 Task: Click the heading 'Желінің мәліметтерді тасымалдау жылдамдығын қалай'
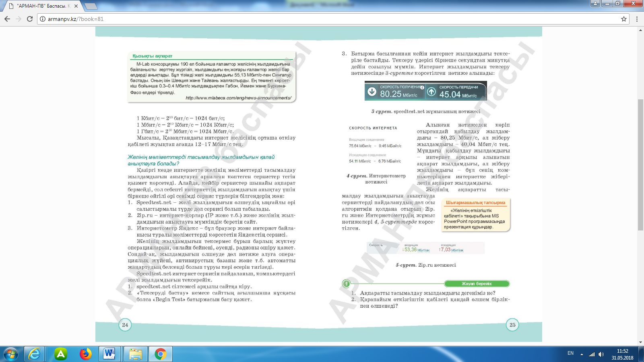tap(201, 157)
